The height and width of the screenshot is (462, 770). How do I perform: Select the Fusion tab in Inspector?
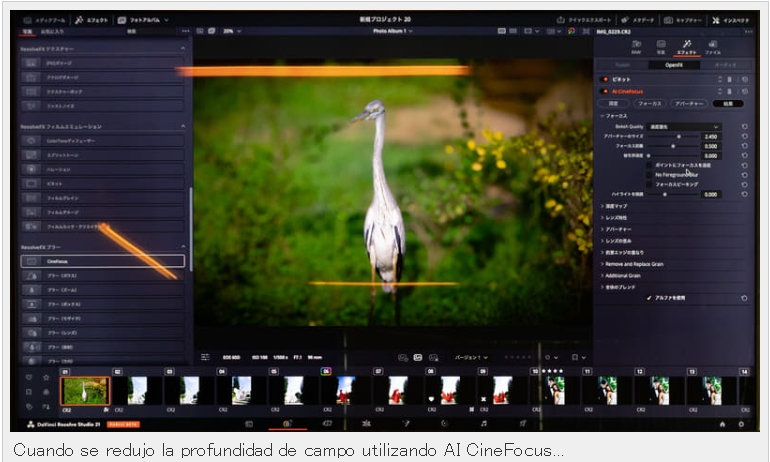[622, 65]
